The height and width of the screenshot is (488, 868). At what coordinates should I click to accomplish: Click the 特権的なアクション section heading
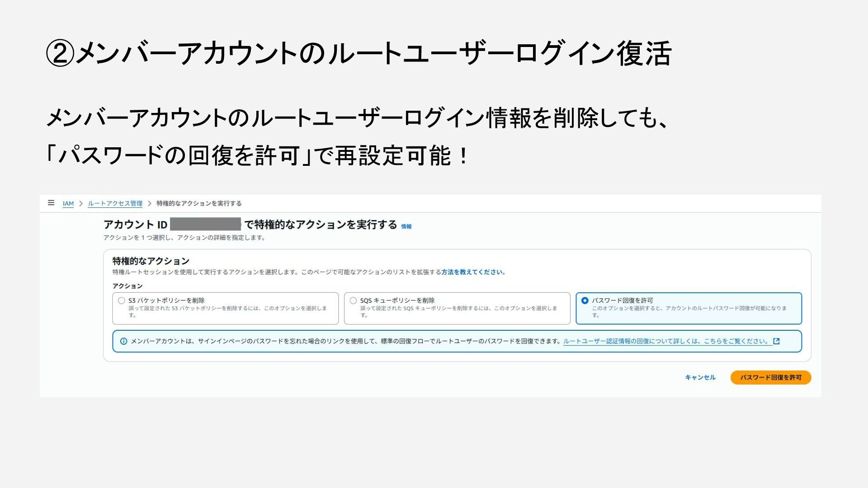point(151,261)
